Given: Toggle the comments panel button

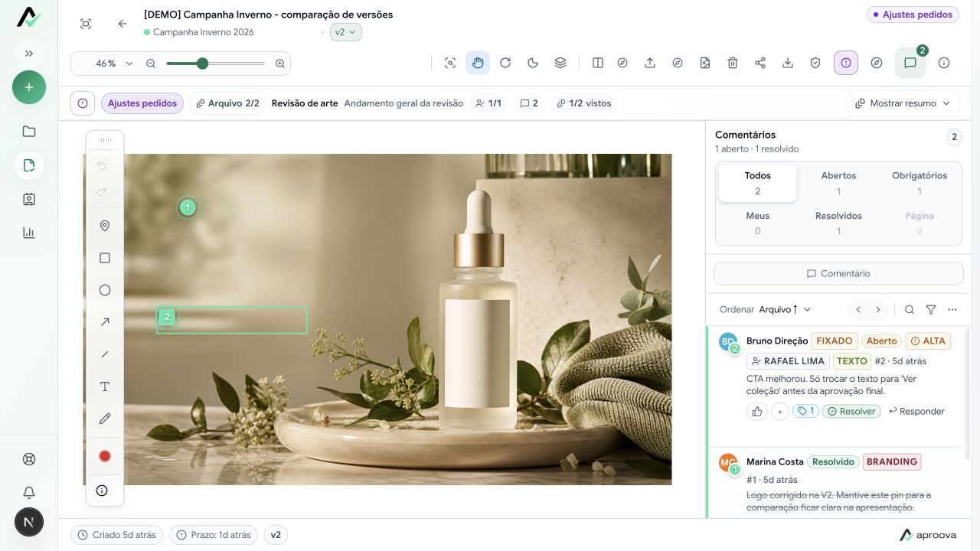Looking at the screenshot, I should coord(910,63).
